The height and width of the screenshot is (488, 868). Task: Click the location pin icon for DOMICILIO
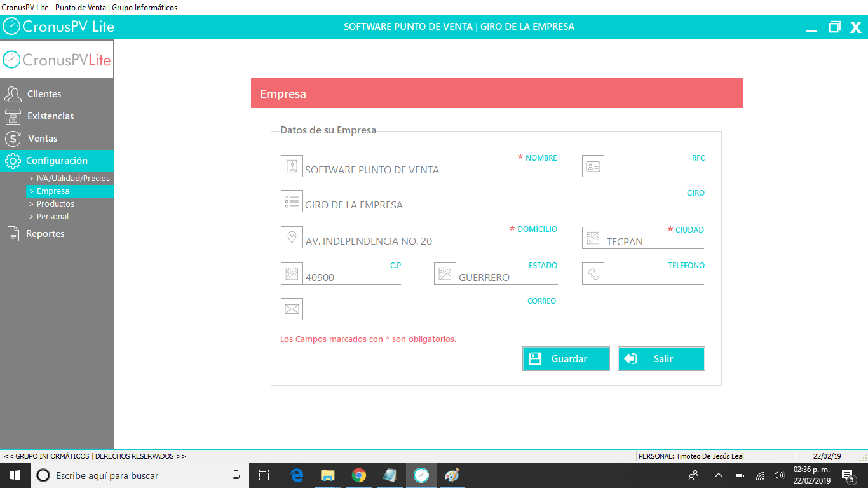[292, 237]
